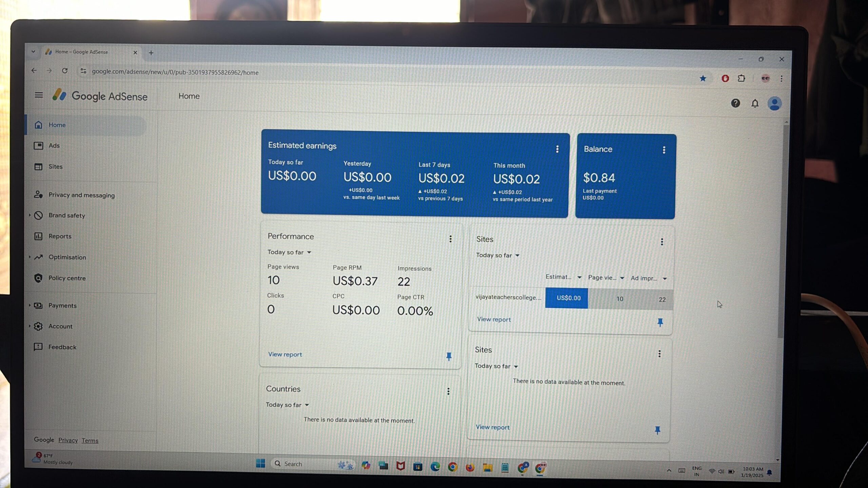This screenshot has width=868, height=488.
Task: Open the Privacy footer link
Action: click(x=68, y=440)
